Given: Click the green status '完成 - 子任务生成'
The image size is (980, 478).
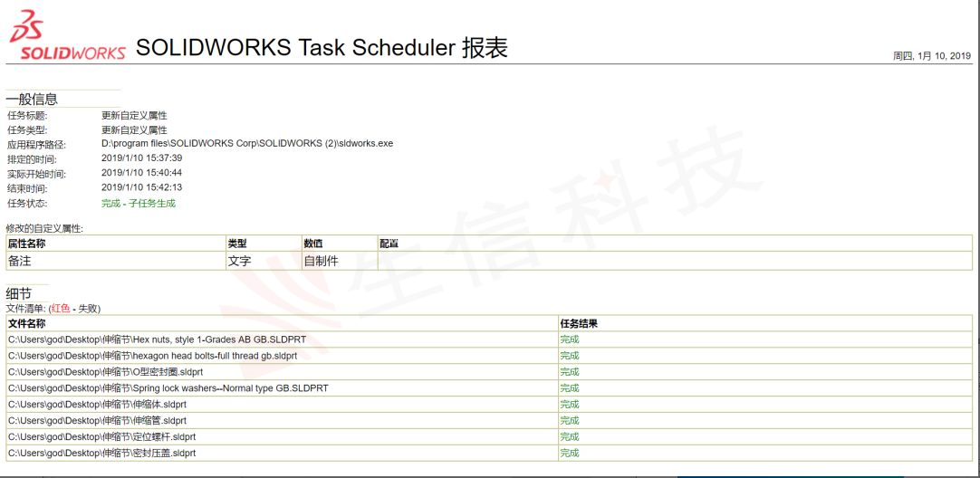Looking at the screenshot, I should [x=139, y=203].
